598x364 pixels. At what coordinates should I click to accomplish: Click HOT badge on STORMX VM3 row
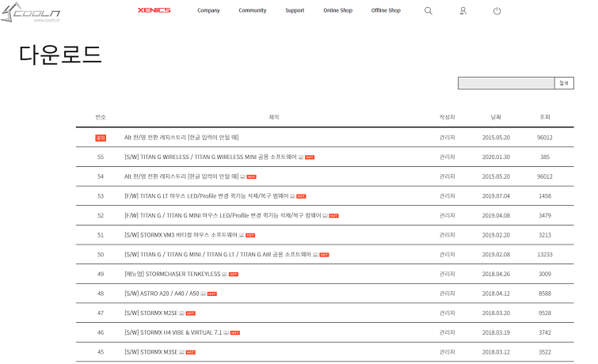pos(250,236)
